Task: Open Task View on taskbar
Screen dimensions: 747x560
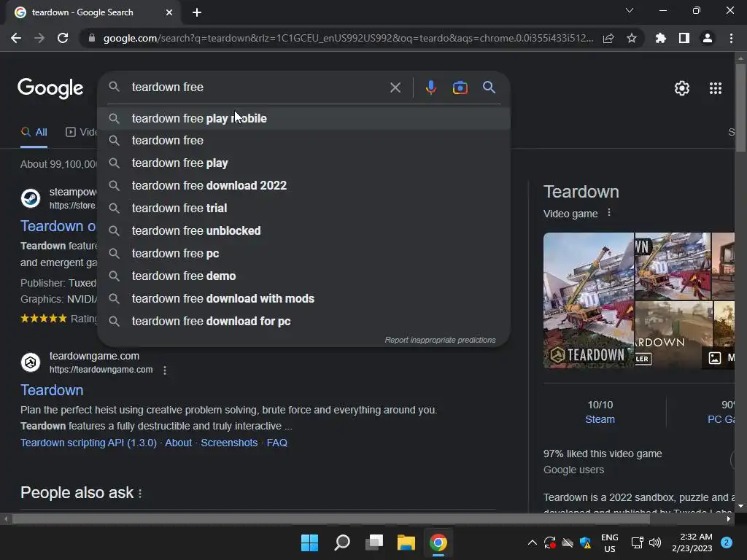Action: coord(374,542)
